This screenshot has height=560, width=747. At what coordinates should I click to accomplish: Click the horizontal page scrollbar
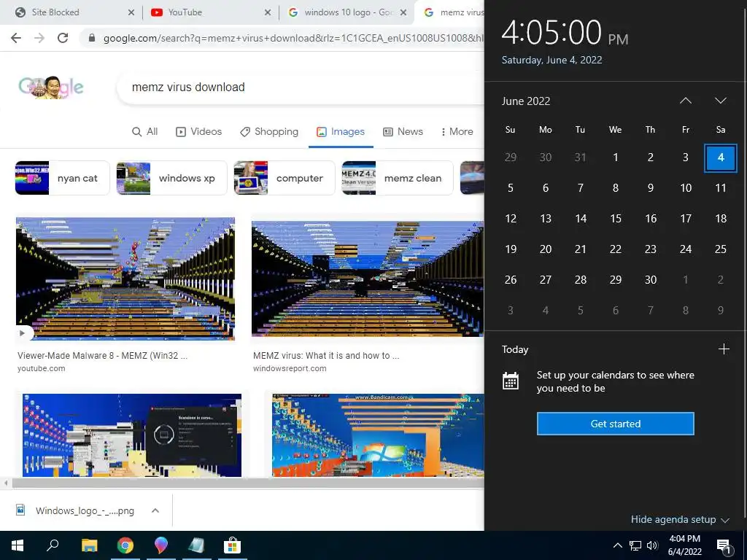pyautogui.click(x=248, y=483)
